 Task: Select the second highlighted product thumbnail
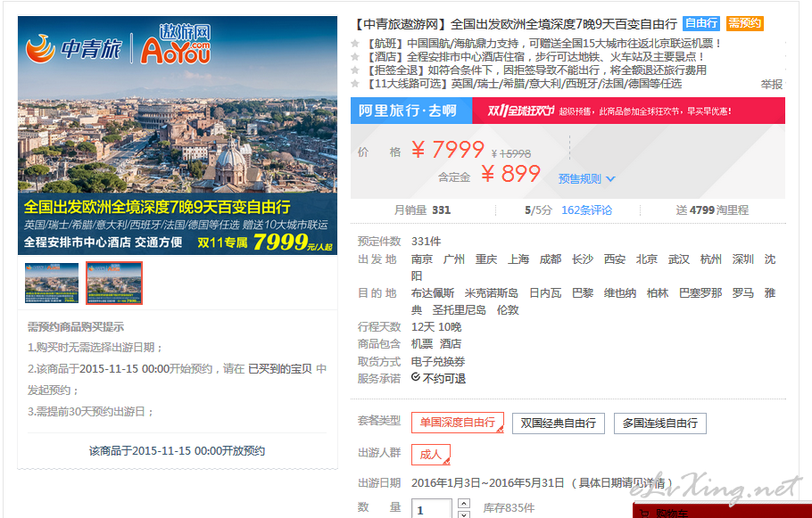tap(114, 283)
